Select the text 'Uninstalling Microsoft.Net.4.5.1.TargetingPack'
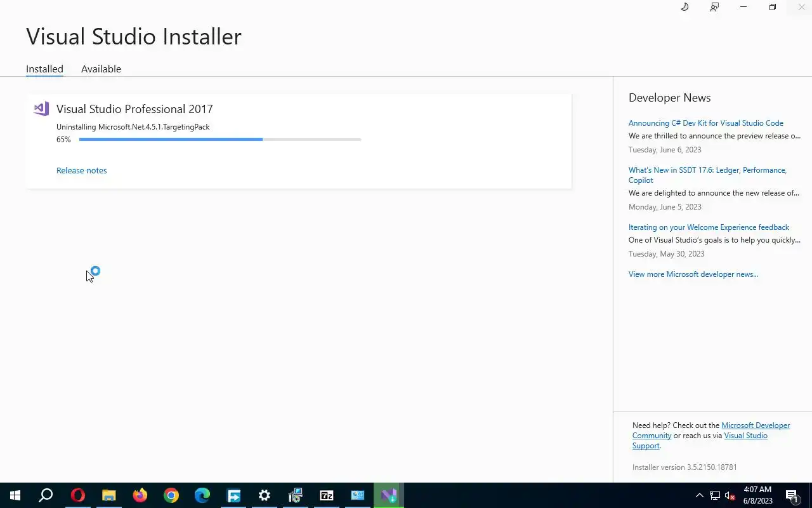Screen dimensions: 812x508 coord(133,127)
